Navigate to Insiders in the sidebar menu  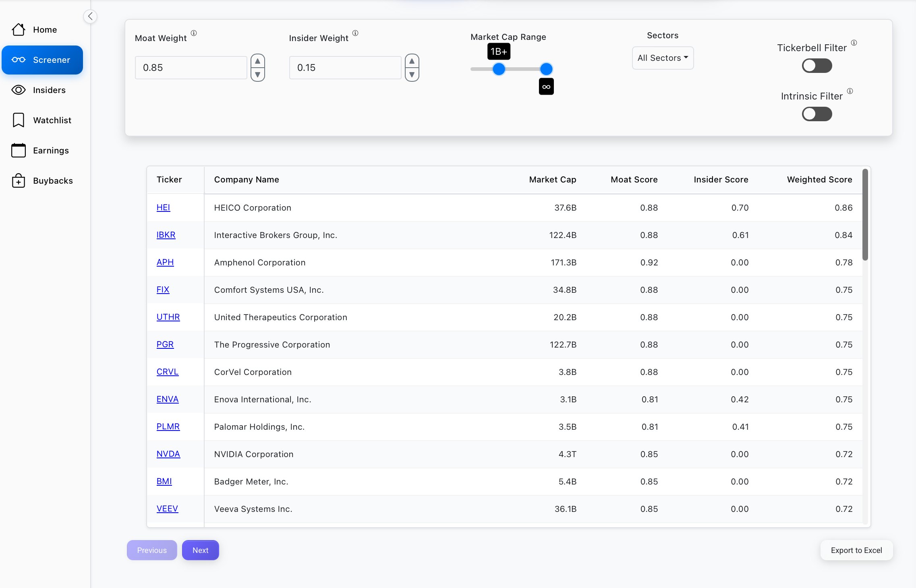point(49,90)
